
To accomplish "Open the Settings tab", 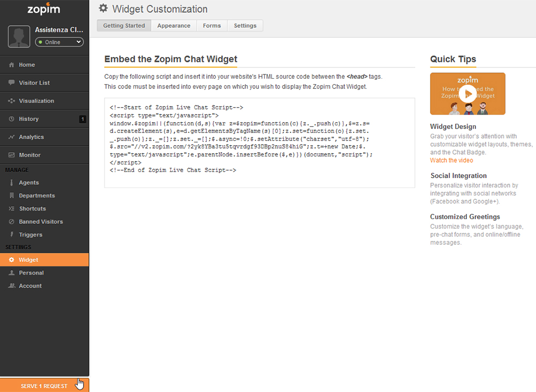I will 245,26.
